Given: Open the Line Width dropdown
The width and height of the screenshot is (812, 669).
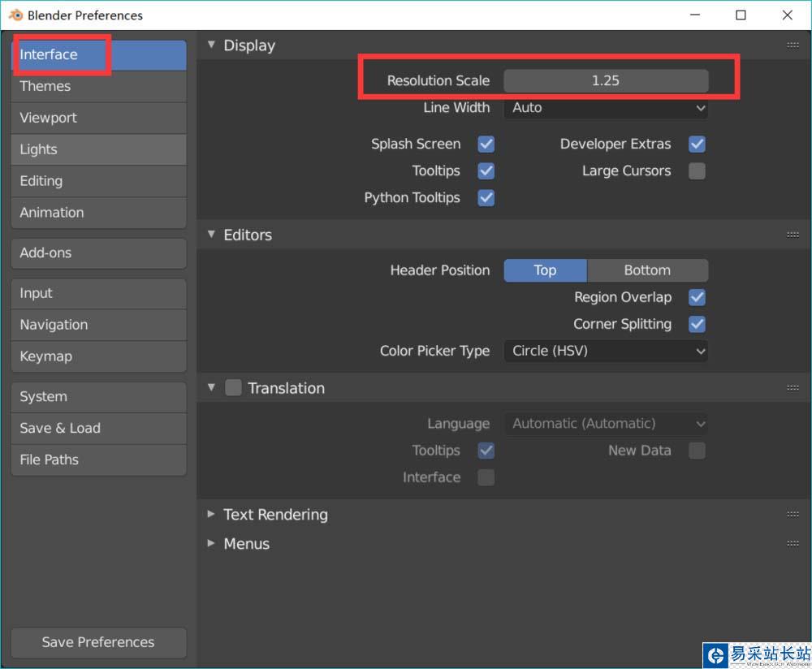Looking at the screenshot, I should pos(606,108).
